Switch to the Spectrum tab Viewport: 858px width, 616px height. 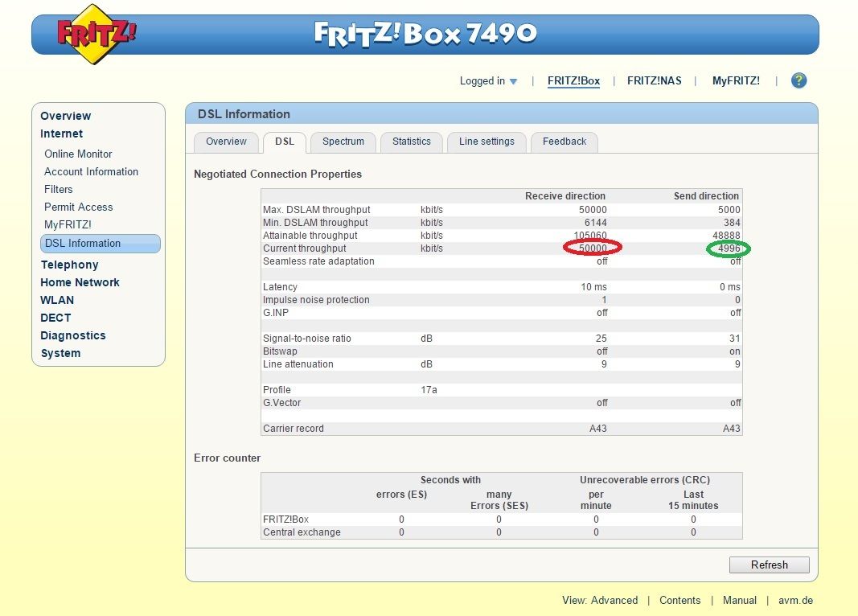(343, 142)
